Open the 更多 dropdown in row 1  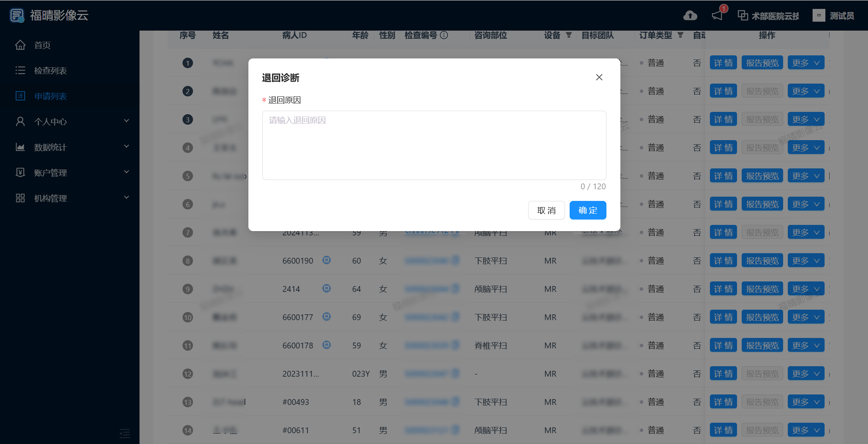coord(806,63)
